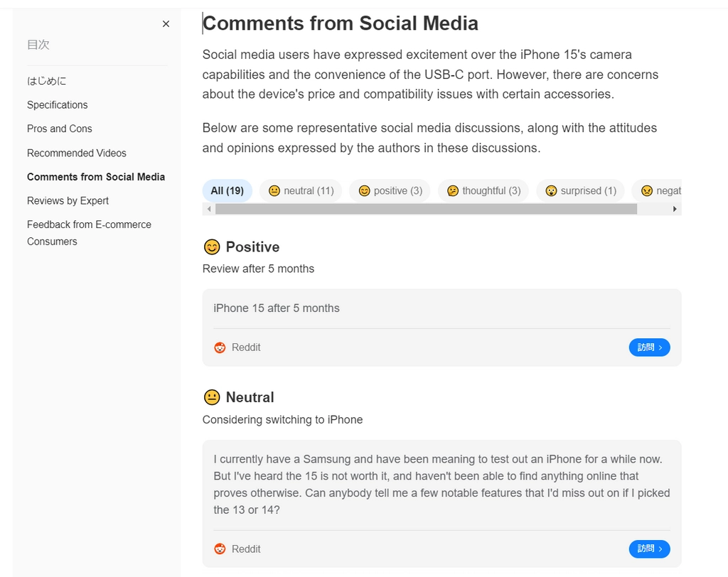Click left arrow of filter scrollbar
728x577 pixels.
click(x=209, y=209)
